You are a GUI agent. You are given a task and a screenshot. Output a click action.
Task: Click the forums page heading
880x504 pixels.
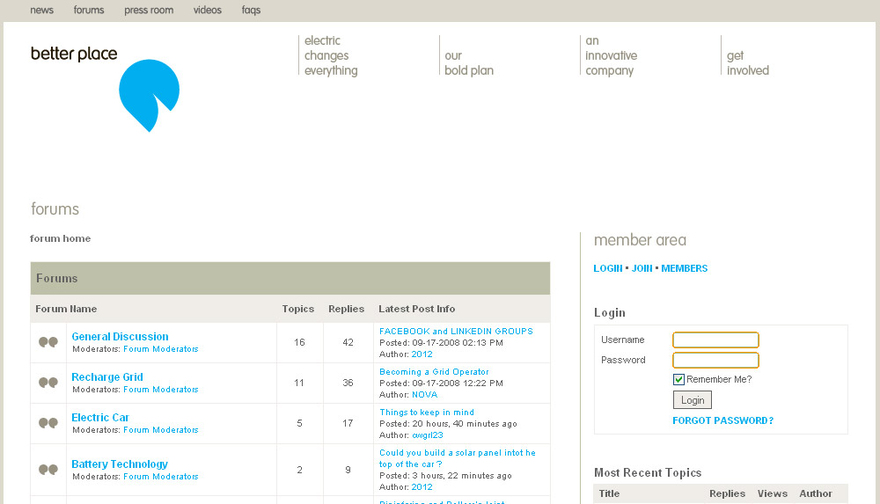(55, 209)
